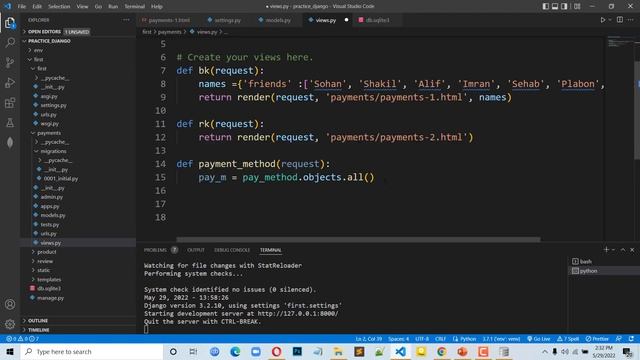This screenshot has height=360, width=640.
Task: Expand the Open Editors section
Action: tap(78, 31)
